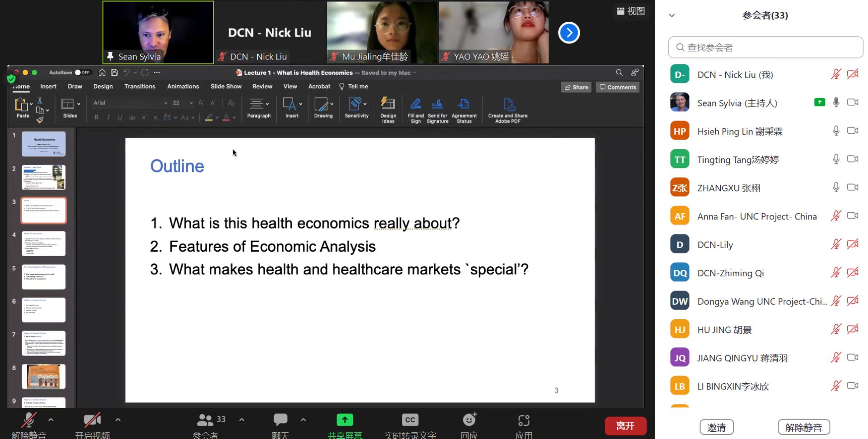Image resolution: width=868 pixels, height=439 pixels.
Task: Turn on video in the Zoom toolbar
Action: tap(92, 420)
